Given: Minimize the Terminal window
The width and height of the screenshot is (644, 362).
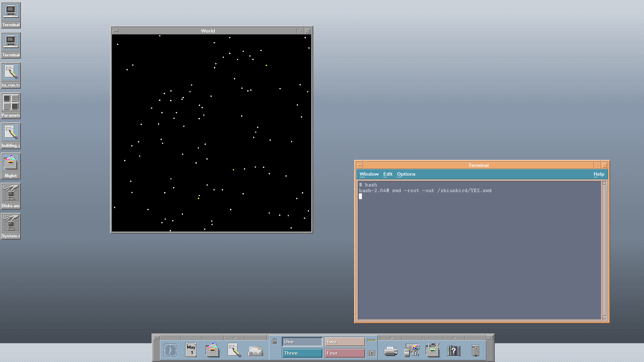Looking at the screenshot, I should [597, 165].
